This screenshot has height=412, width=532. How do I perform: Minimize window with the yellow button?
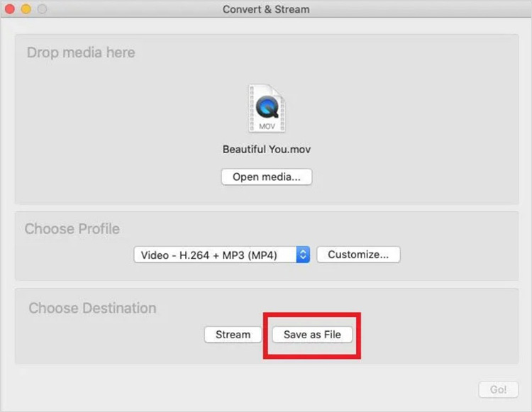coord(26,9)
